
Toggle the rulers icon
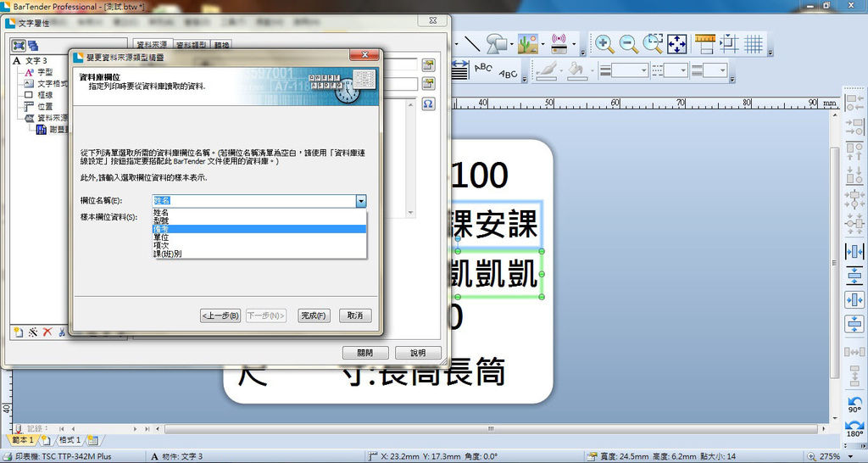(705, 44)
